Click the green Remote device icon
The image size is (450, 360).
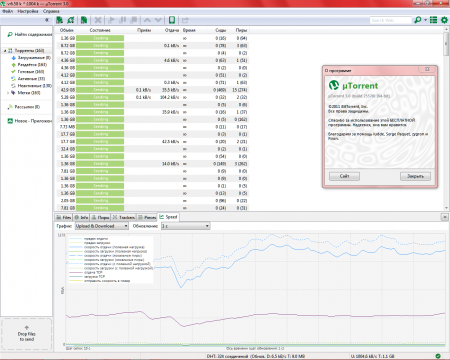click(x=172, y=20)
